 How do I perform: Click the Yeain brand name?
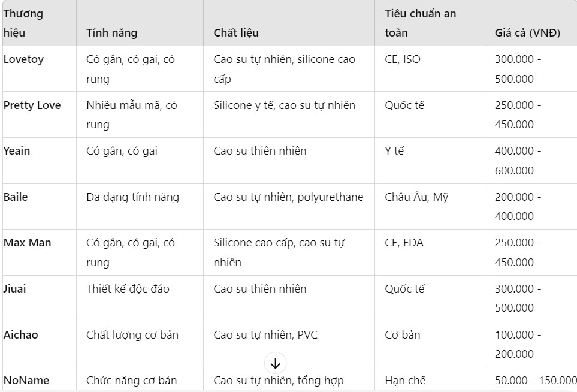pyautogui.click(x=17, y=151)
